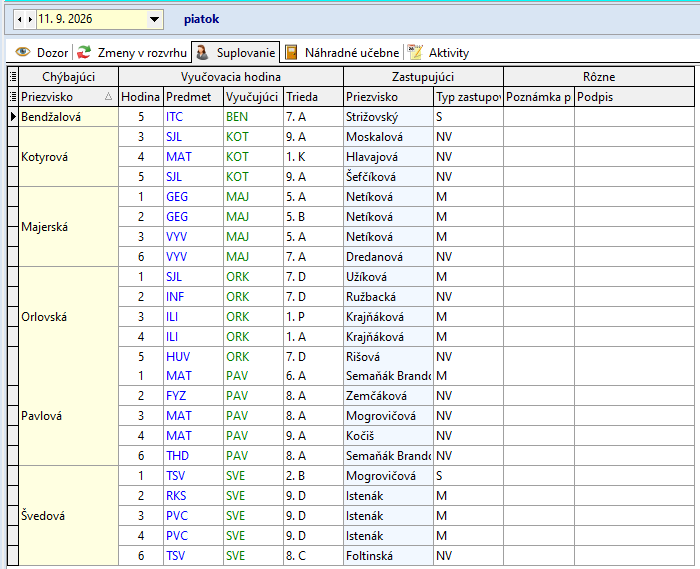
Task: Sort by Priezvisko using the triangle indicator
Action: pos(108,96)
